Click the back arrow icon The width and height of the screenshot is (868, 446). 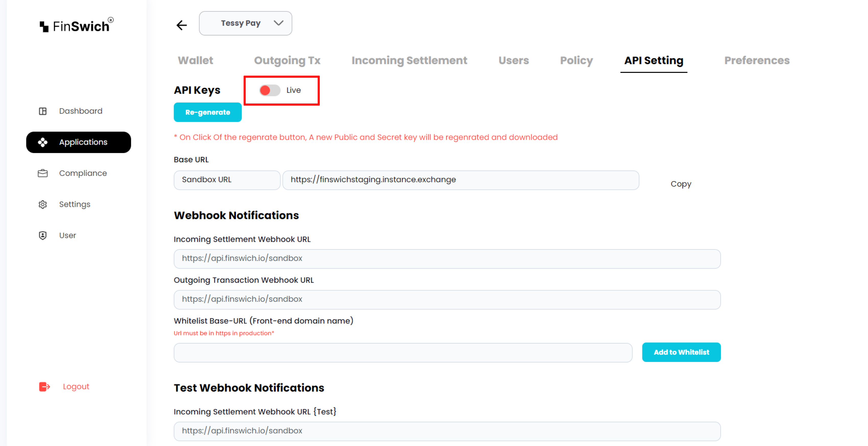(182, 25)
